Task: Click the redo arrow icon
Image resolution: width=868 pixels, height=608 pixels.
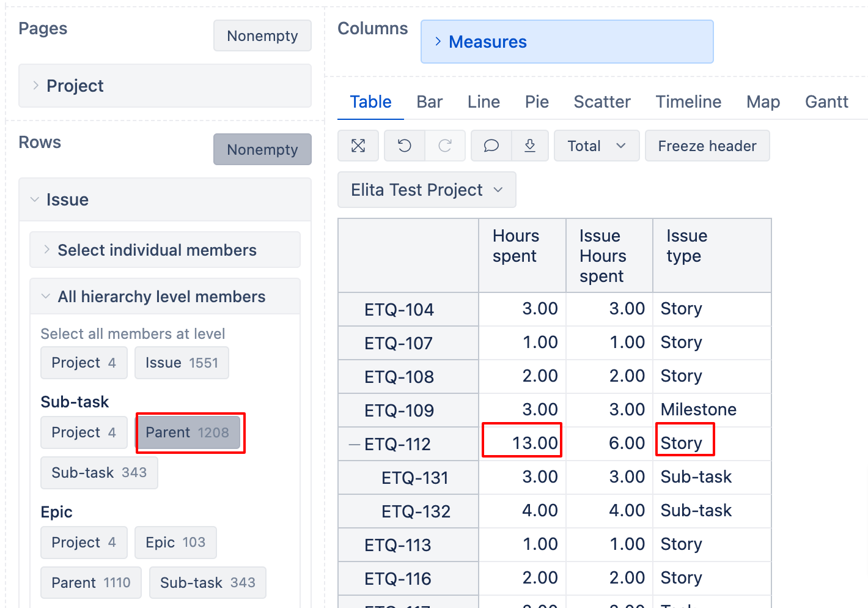Action: (x=445, y=146)
